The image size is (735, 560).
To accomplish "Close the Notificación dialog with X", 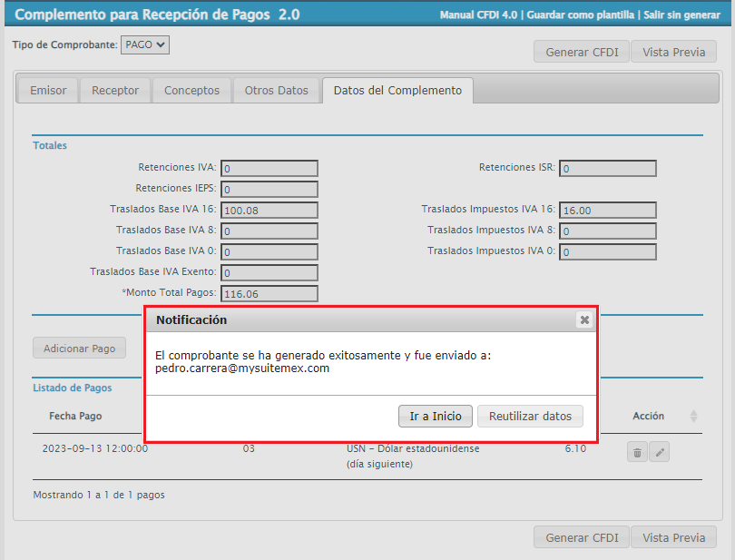I will [584, 319].
